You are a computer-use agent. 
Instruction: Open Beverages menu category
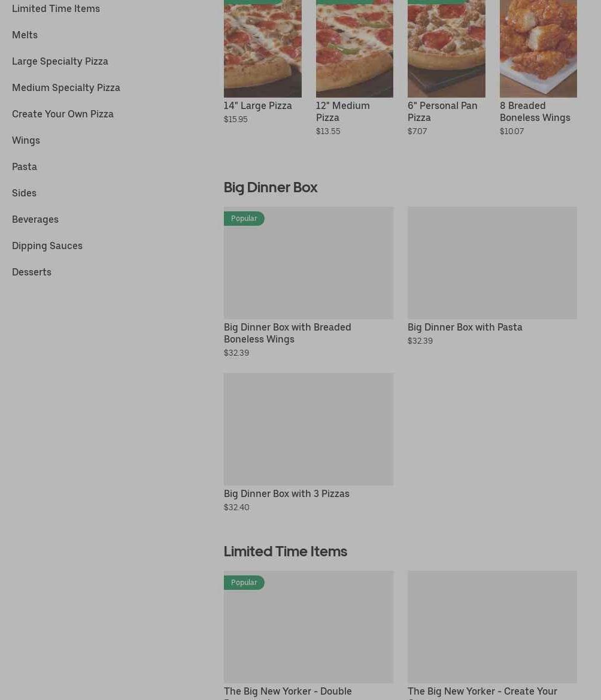[35, 219]
